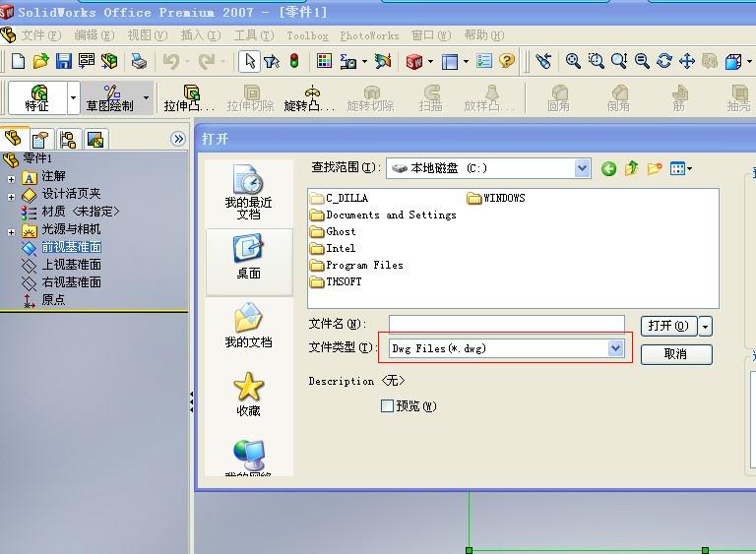Open the 编辑(E) menu

tap(94, 35)
